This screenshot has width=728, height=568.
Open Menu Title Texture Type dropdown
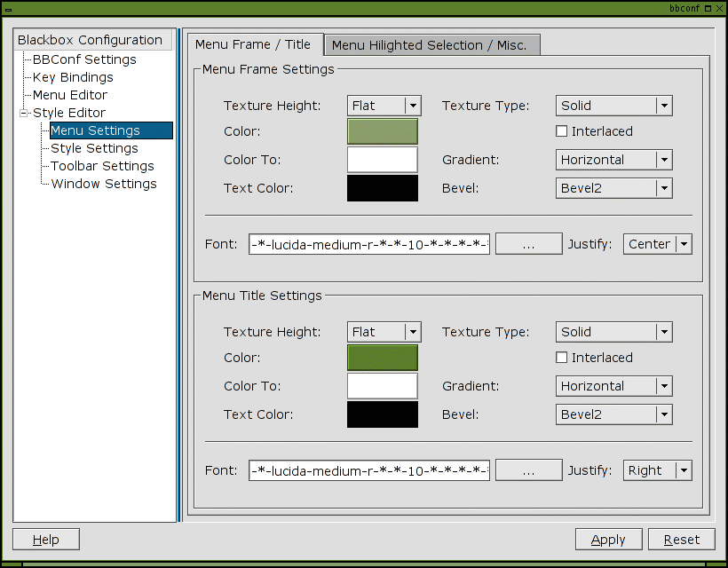tap(613, 332)
